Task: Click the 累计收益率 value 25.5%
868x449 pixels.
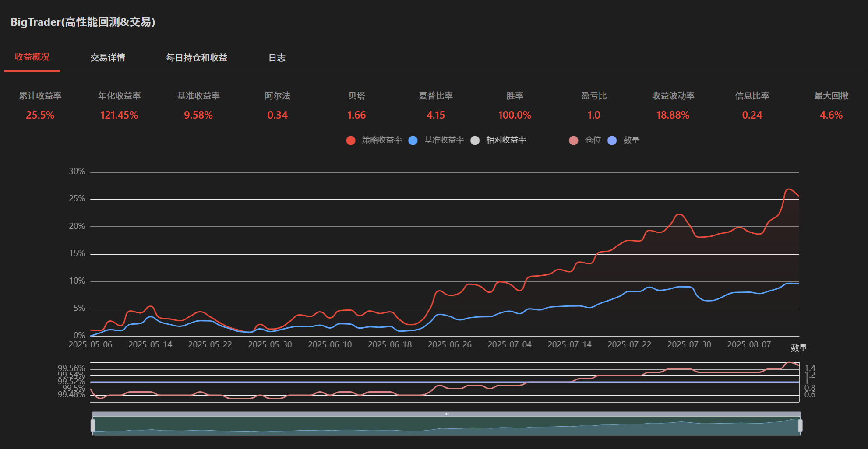Action: pyautogui.click(x=40, y=115)
